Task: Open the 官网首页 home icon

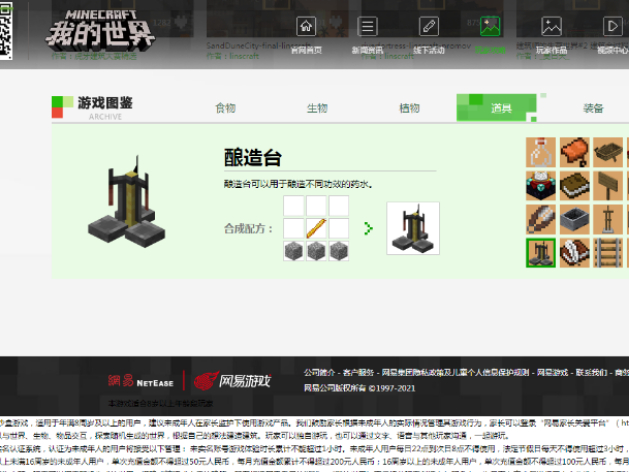Action: [306, 26]
